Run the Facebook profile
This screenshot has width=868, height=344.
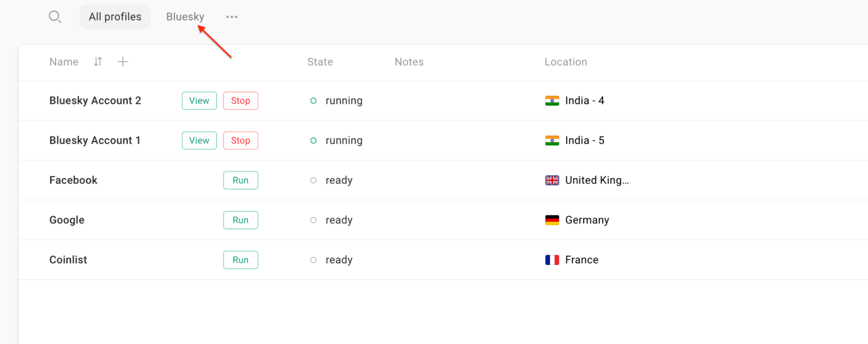tap(241, 180)
